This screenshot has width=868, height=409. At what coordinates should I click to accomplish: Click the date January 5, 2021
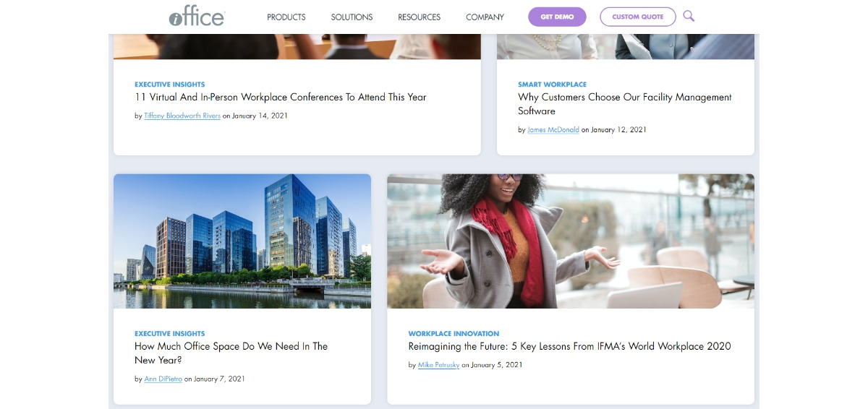click(496, 366)
